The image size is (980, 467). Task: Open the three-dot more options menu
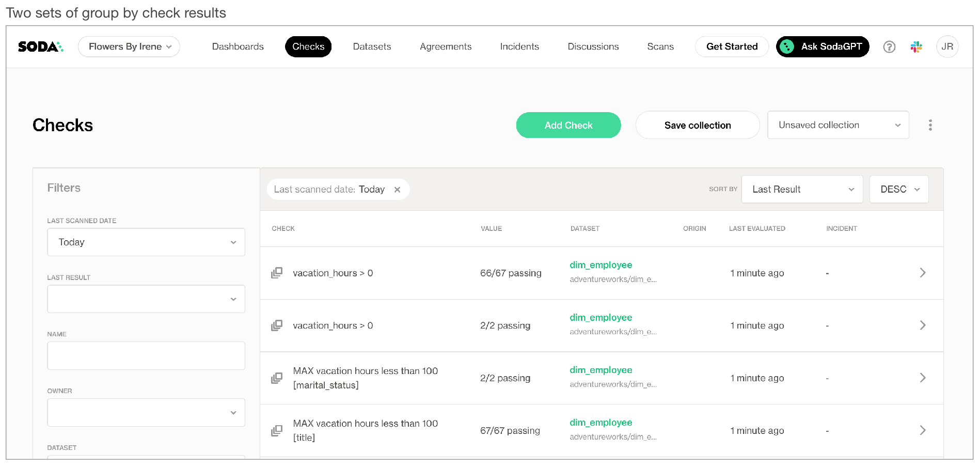tap(930, 125)
